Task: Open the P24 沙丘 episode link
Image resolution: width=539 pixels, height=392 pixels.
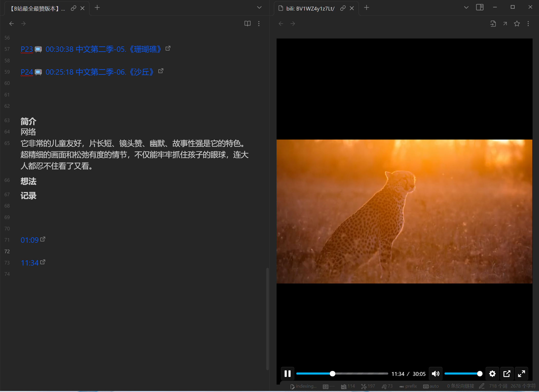Action: point(26,72)
